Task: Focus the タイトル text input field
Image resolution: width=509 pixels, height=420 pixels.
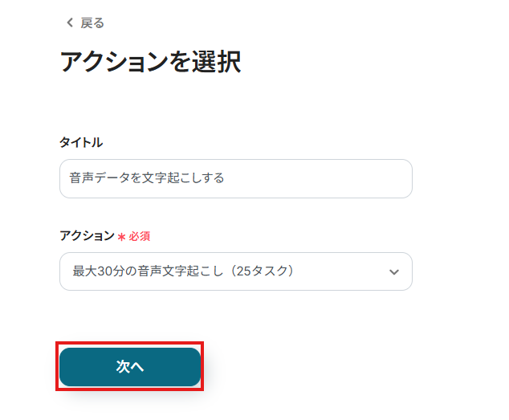Action: click(x=235, y=178)
